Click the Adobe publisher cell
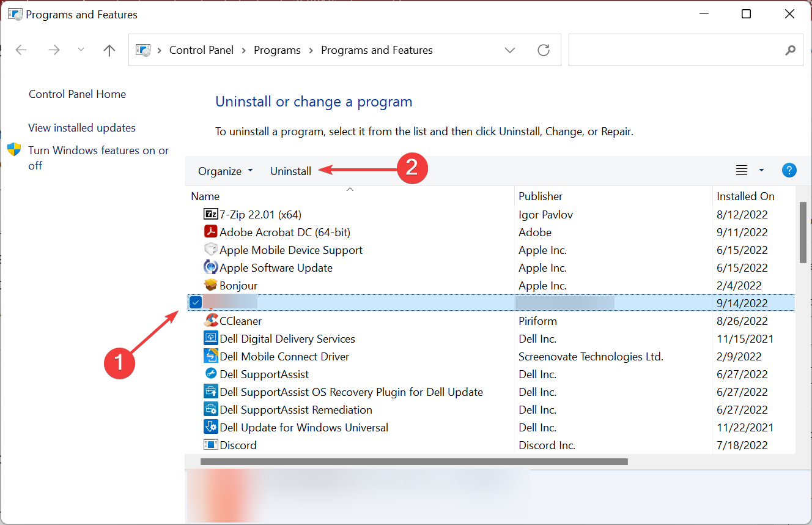The height and width of the screenshot is (525, 812). pos(535,232)
